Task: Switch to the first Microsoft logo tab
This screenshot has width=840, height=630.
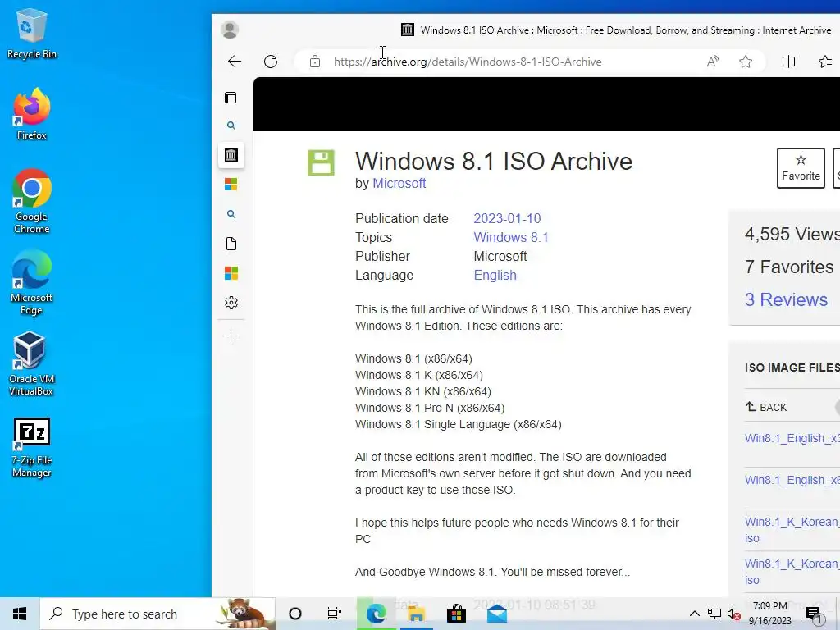Action: pyautogui.click(x=231, y=185)
